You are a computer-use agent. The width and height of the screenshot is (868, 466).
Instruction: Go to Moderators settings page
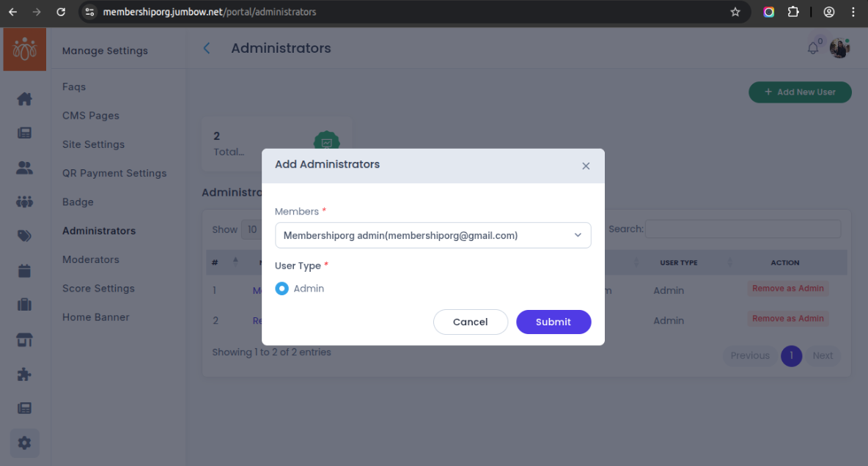pos(90,259)
